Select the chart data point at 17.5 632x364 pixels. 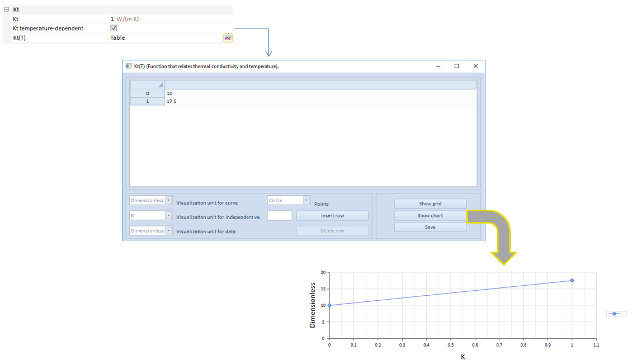572,280
